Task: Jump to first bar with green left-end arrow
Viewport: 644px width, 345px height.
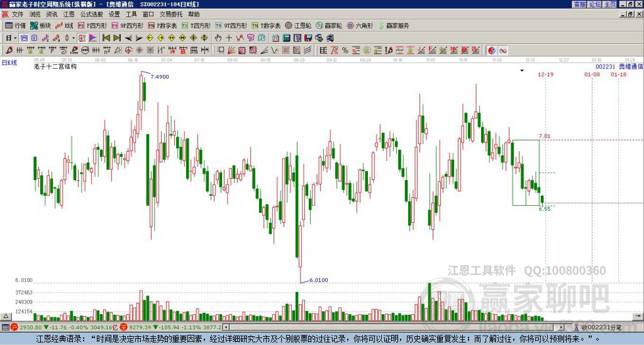Action: tap(106, 38)
